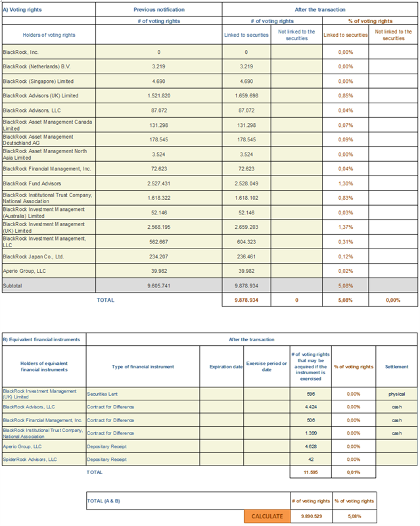Select the 1,30% voting rights cell
420x526 pixels.
point(346,183)
